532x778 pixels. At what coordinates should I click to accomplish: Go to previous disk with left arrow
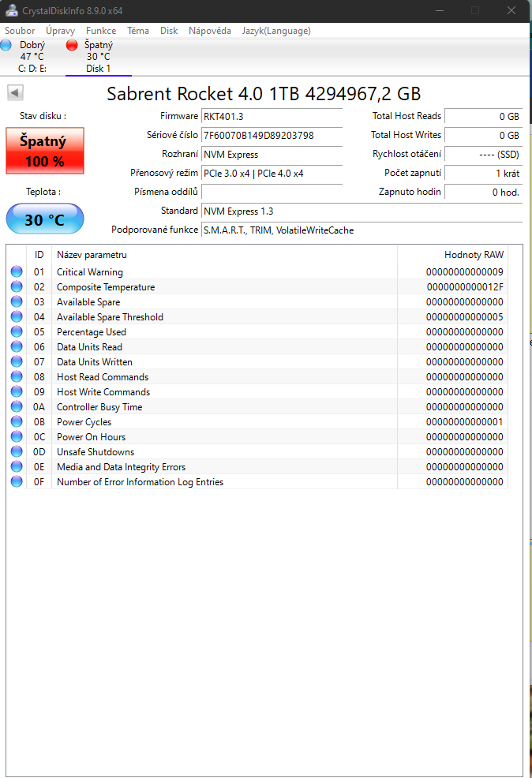(x=15, y=92)
